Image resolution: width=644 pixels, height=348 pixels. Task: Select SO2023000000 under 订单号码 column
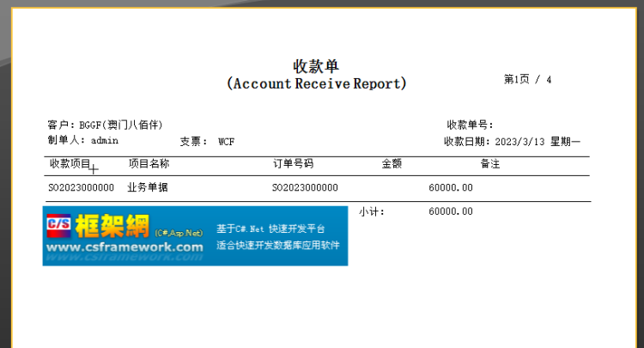[305, 187]
